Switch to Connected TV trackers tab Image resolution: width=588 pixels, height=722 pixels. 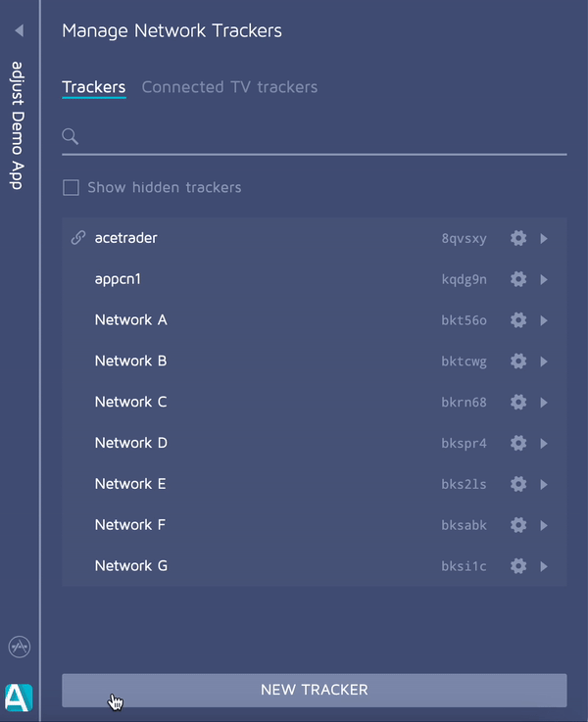pos(229,87)
